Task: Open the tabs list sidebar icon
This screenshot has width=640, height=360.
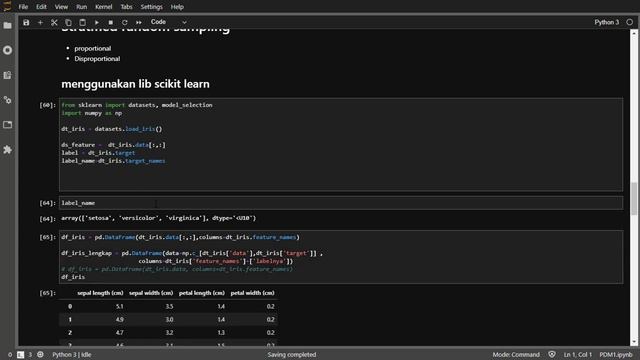Action: coord(7,125)
